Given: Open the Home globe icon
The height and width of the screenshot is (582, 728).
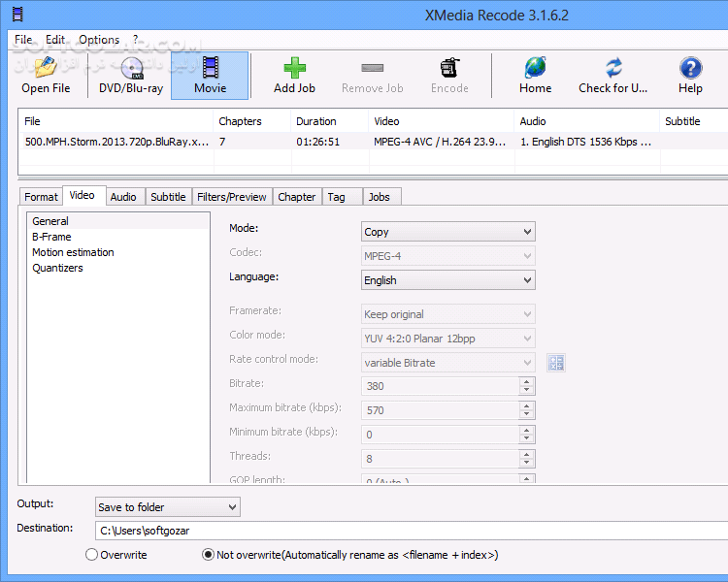Looking at the screenshot, I should [535, 68].
